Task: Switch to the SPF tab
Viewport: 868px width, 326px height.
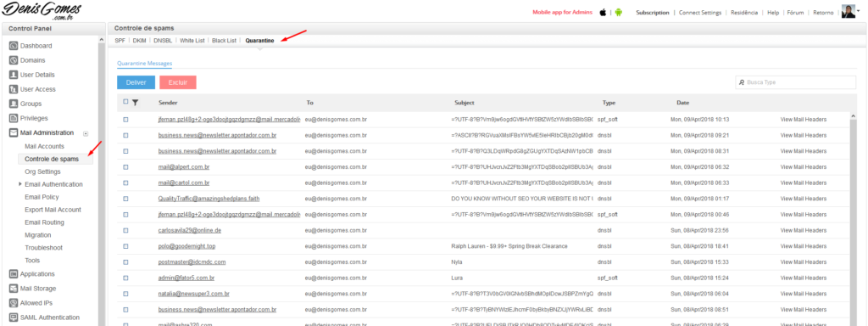Action: [x=120, y=41]
